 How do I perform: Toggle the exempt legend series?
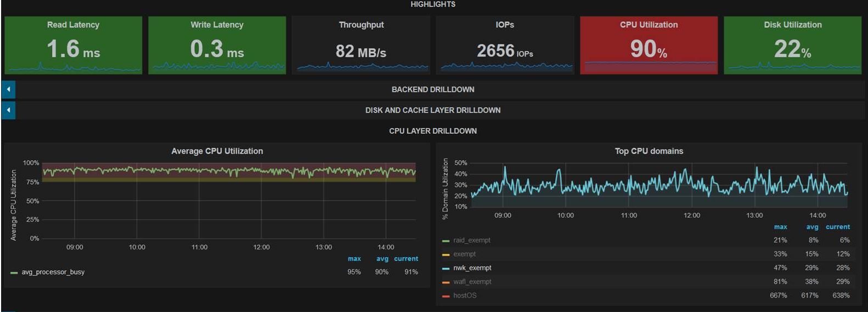click(x=465, y=254)
